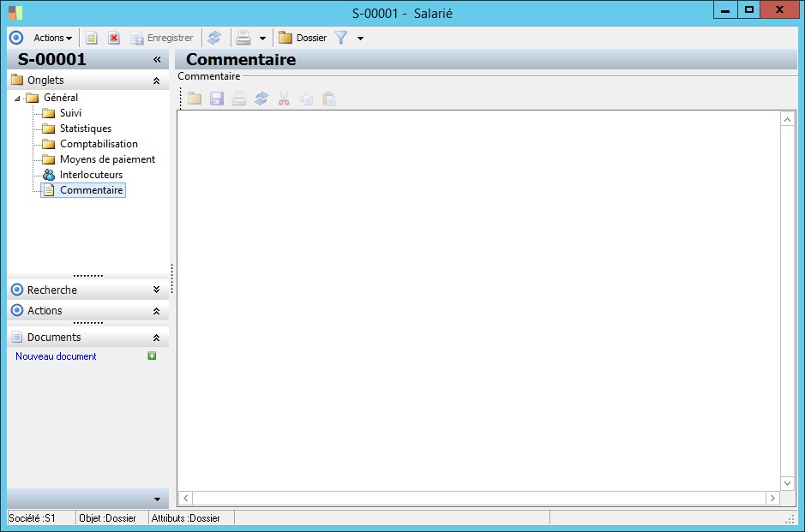The image size is (805, 532).
Task: Click the vertical scrollbar down arrow
Action: coord(787,483)
